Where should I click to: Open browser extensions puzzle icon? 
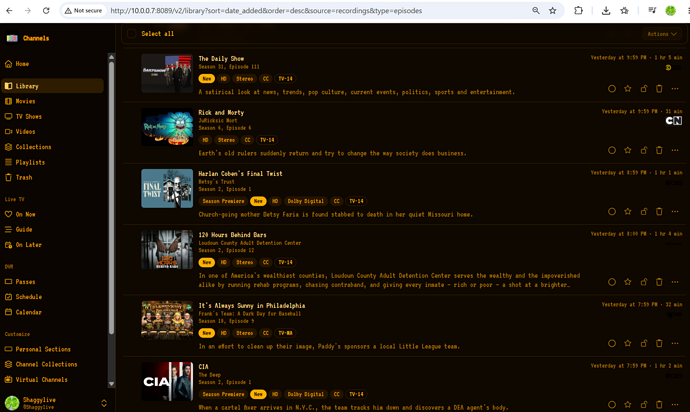point(578,11)
